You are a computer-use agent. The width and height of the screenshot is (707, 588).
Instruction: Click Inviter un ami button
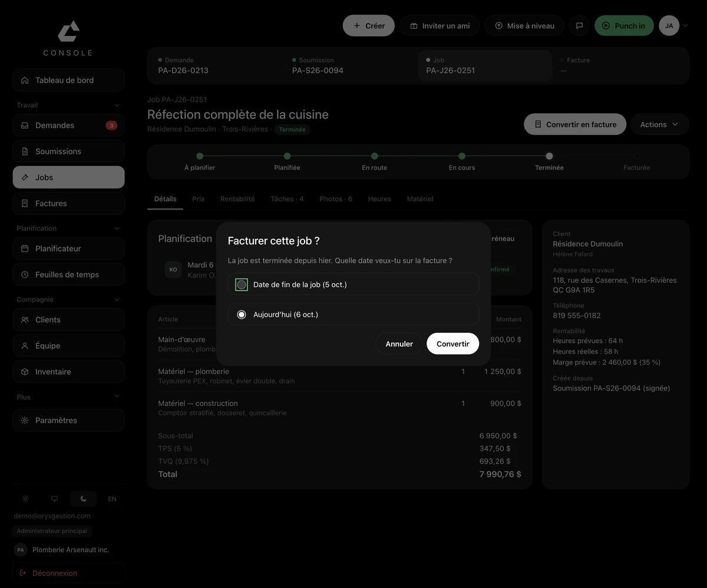(440, 26)
